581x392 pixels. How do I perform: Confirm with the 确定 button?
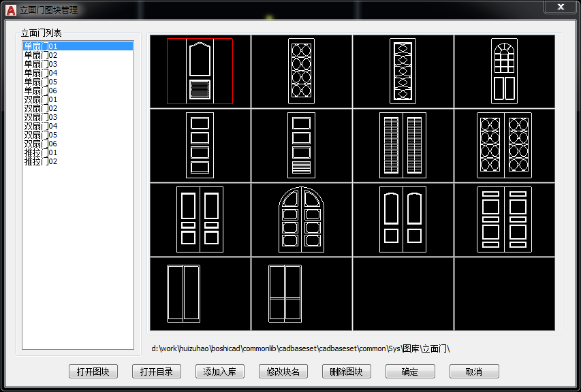coord(410,372)
